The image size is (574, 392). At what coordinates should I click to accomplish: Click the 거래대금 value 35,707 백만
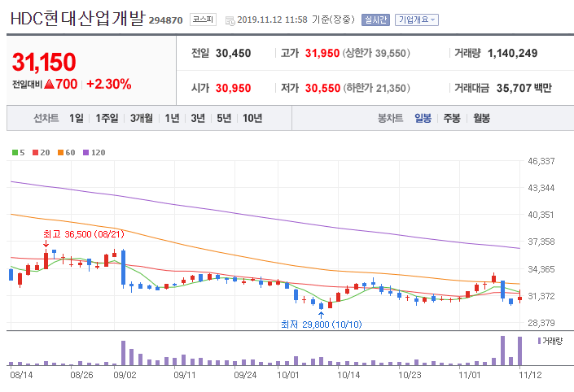point(524,88)
